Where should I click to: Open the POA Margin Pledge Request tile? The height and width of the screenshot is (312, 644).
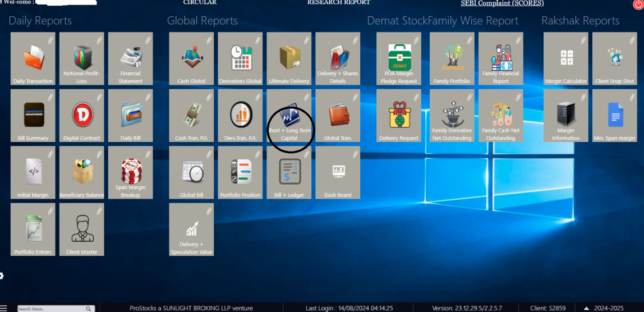(x=399, y=59)
